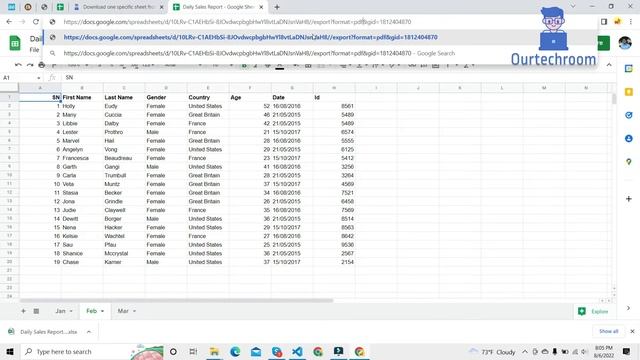Expand the download item options chevron

89,332
